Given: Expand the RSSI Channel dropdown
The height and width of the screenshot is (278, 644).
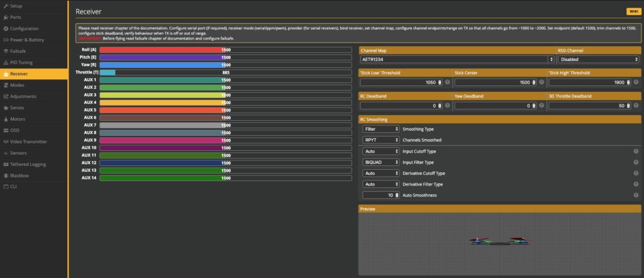Looking at the screenshot, I should click(598, 59).
